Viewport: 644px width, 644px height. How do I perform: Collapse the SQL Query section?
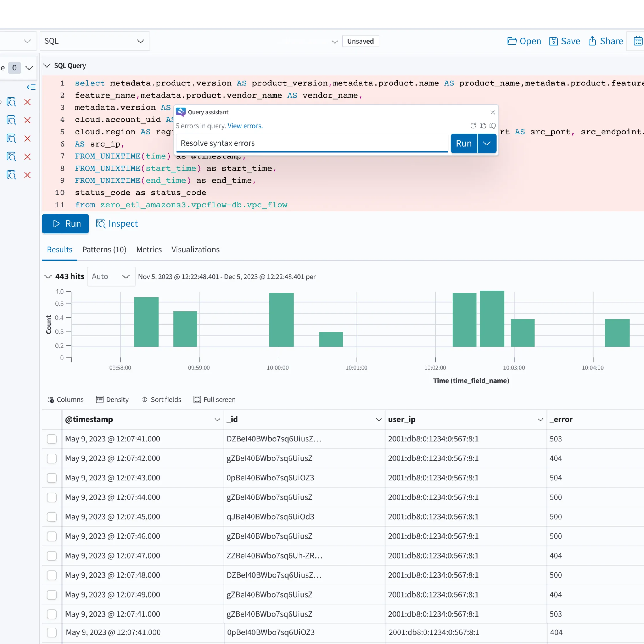click(47, 65)
